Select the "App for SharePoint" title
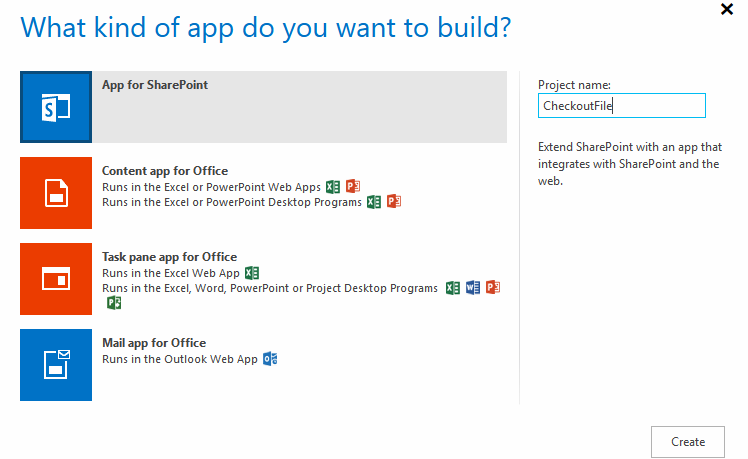 coord(155,85)
